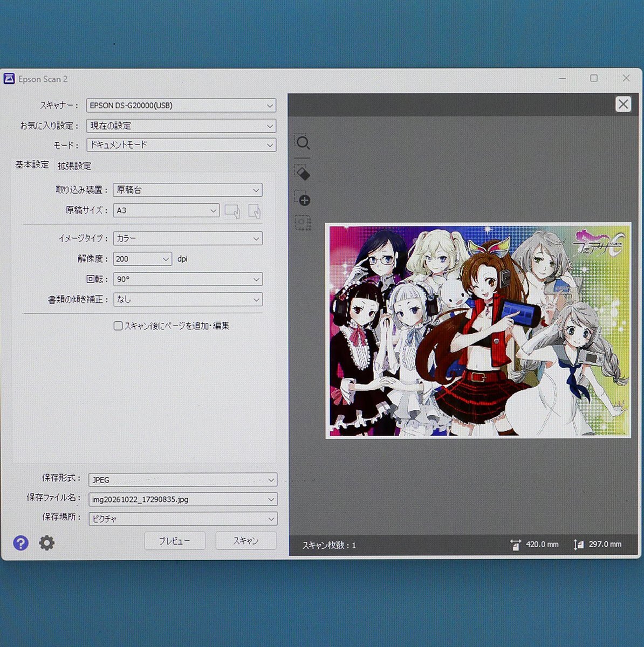
Task: Open the 書類の傾き補正 dropdown showing なし
Action: [x=188, y=299]
